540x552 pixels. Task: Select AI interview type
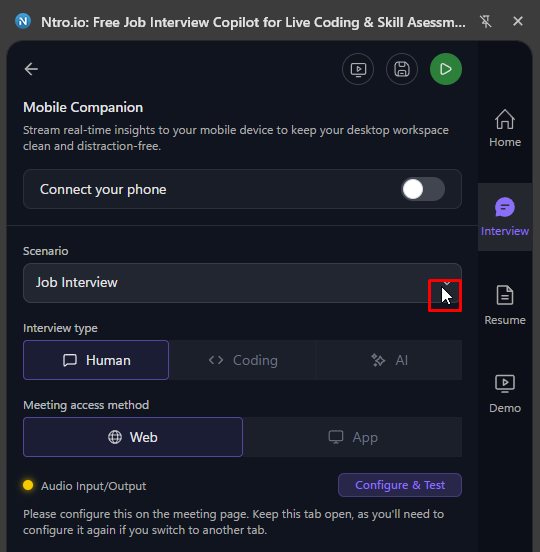(389, 360)
